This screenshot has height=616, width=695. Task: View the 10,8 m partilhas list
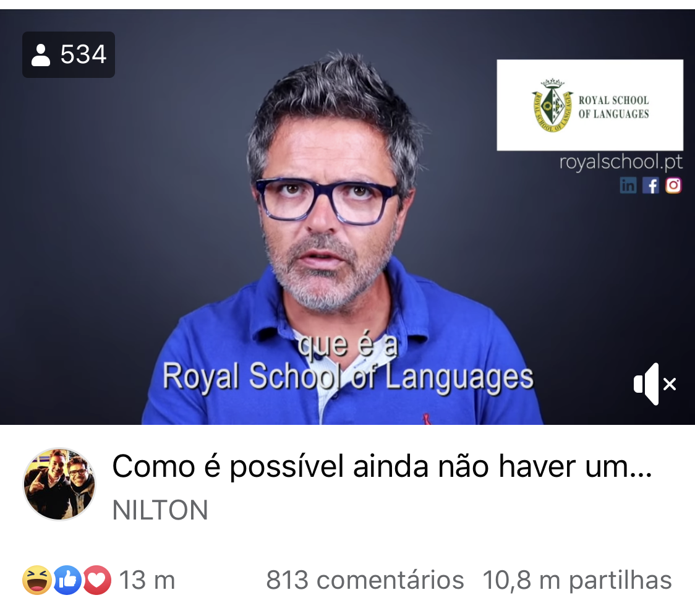point(577,580)
